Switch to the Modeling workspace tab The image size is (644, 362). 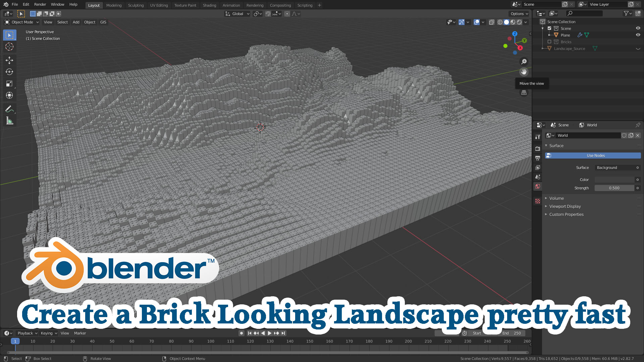114,5
